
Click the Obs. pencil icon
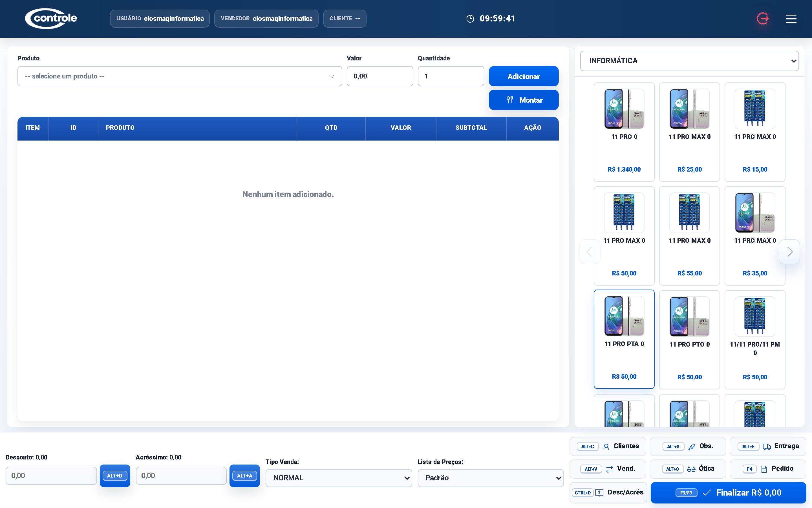[x=692, y=446]
